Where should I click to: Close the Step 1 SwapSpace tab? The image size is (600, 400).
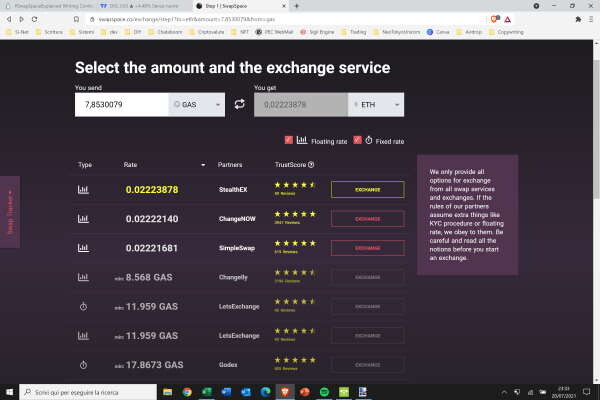point(284,6)
